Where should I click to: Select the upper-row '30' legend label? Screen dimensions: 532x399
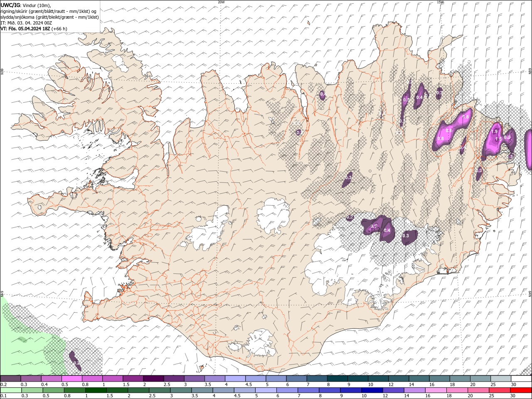click(x=514, y=384)
